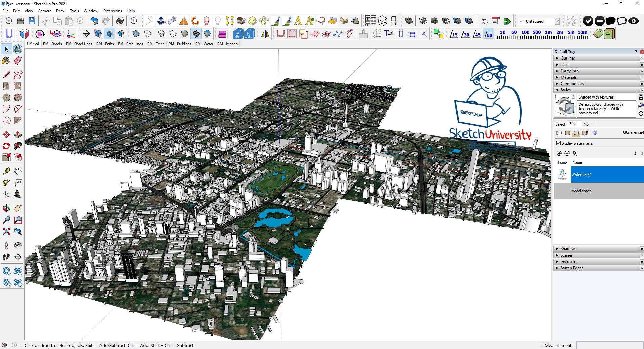This screenshot has height=349, width=644.
Task: Select the Walk footprints tool
Action: point(6,257)
